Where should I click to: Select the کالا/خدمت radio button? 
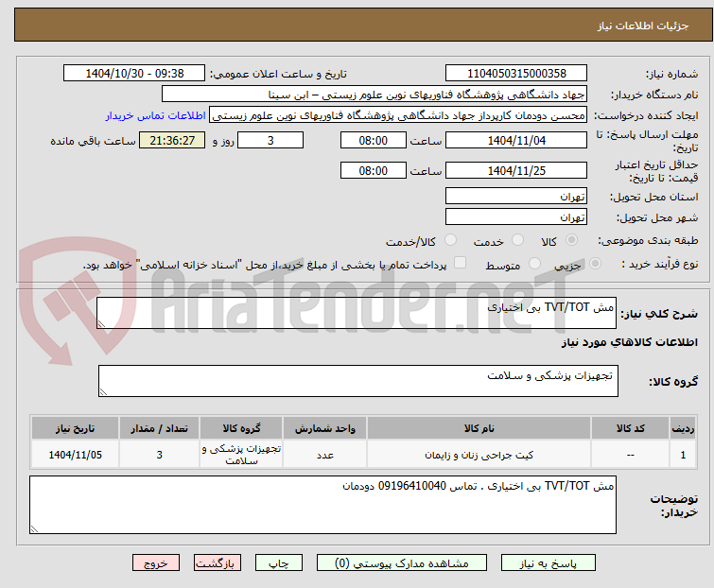tap(450, 240)
